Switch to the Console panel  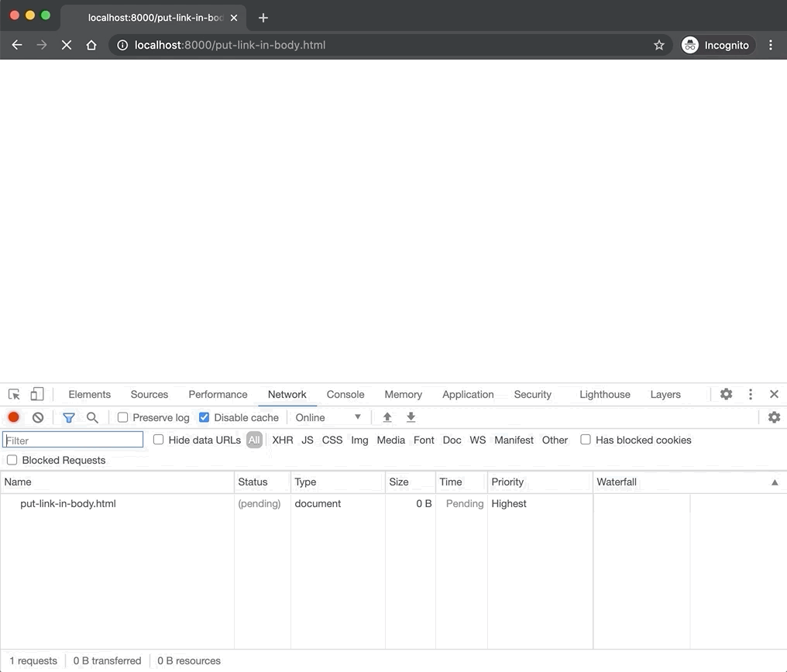pyautogui.click(x=345, y=395)
